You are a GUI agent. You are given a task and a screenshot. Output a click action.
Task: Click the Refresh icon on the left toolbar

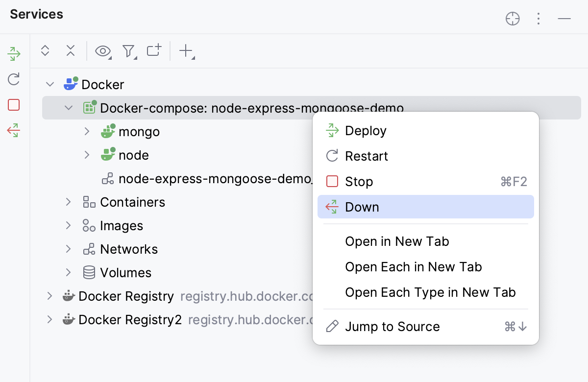(13, 79)
